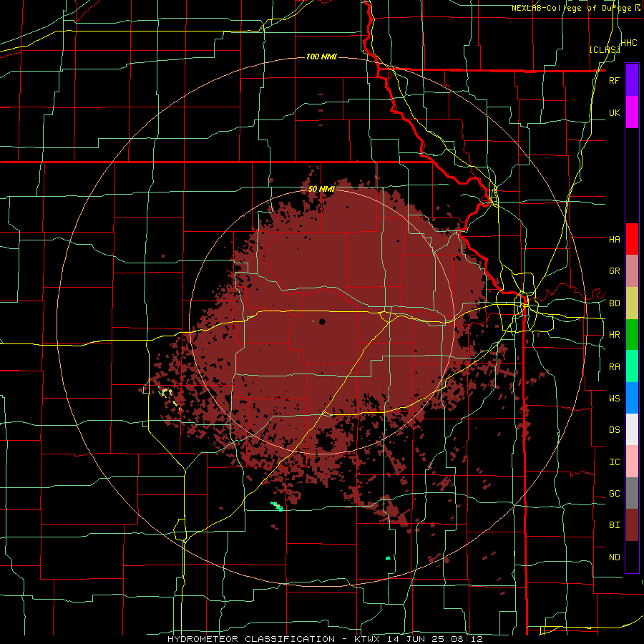Click the HA legend label
The image size is (644, 644).
[614, 239]
